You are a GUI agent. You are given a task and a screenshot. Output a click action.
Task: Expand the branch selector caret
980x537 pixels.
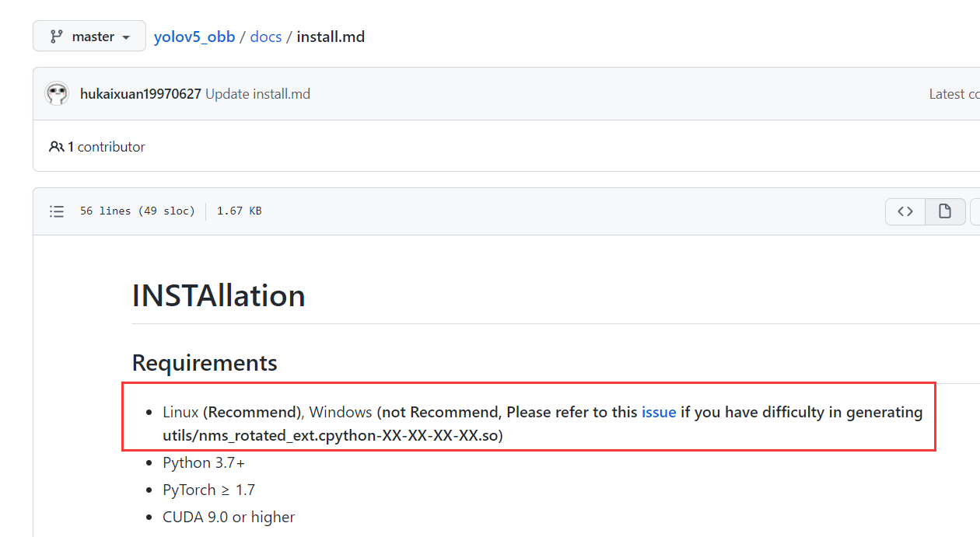[126, 36]
